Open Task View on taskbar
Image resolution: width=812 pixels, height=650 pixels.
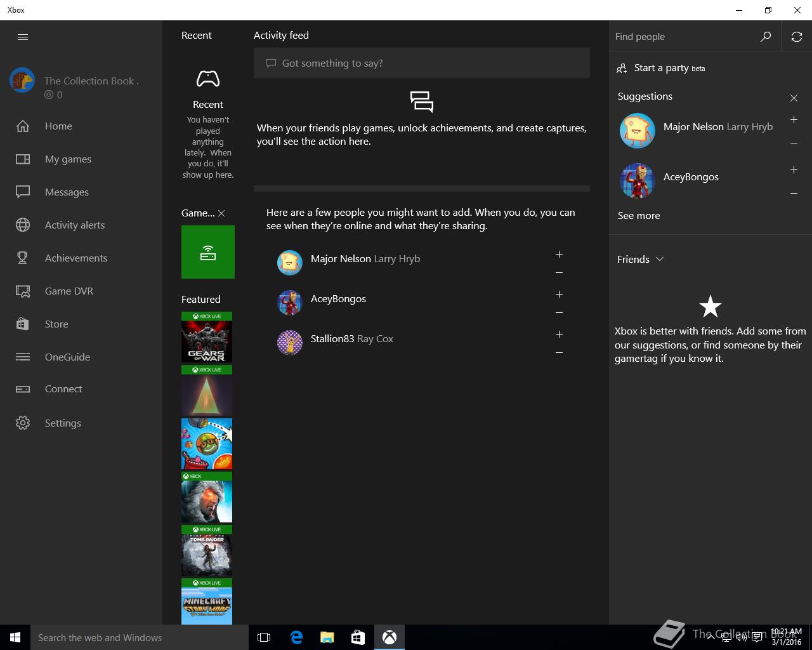[x=264, y=637]
